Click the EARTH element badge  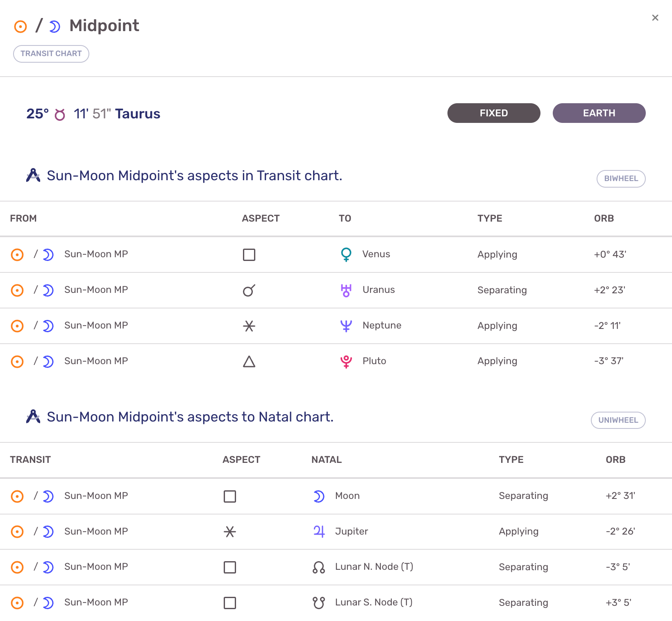(x=599, y=113)
